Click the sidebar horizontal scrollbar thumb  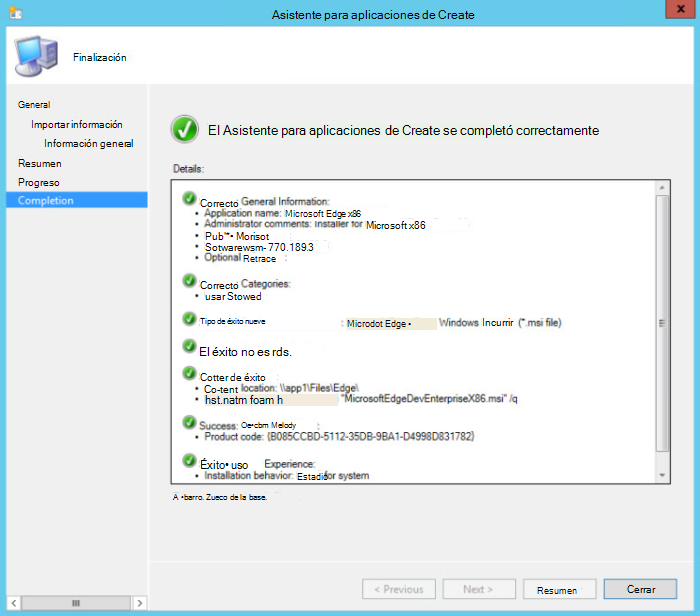(76, 603)
